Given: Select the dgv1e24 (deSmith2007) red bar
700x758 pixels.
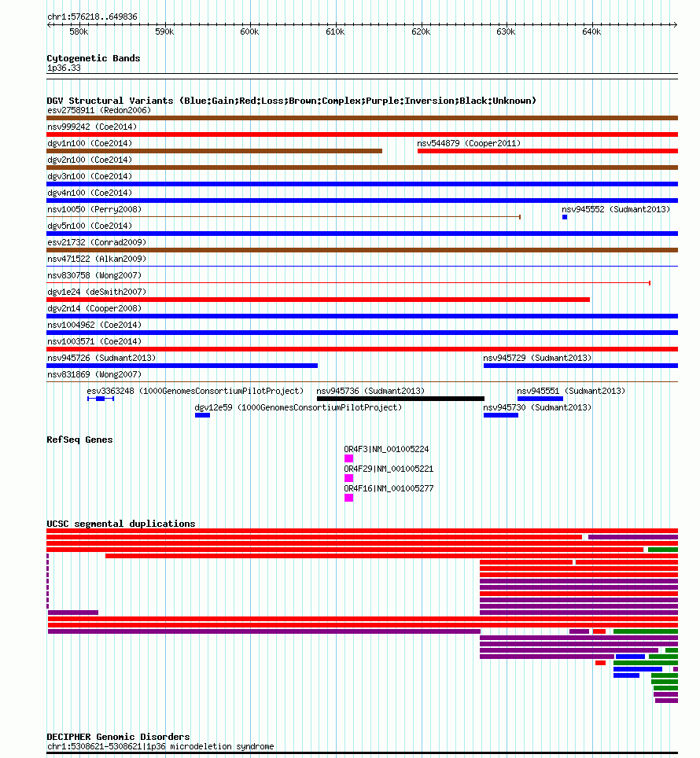Looking at the screenshot, I should pyautogui.click(x=318, y=300).
